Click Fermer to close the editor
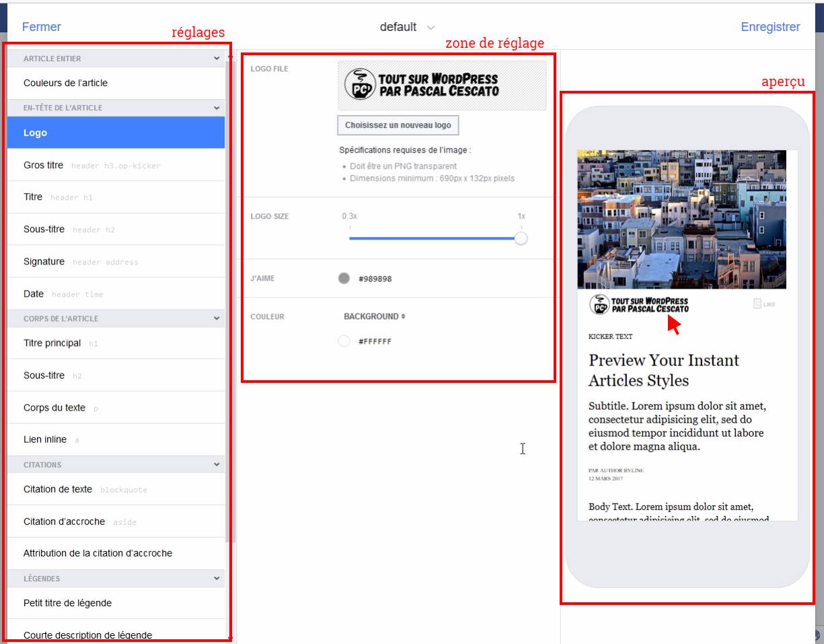This screenshot has width=824, height=644. (42, 27)
